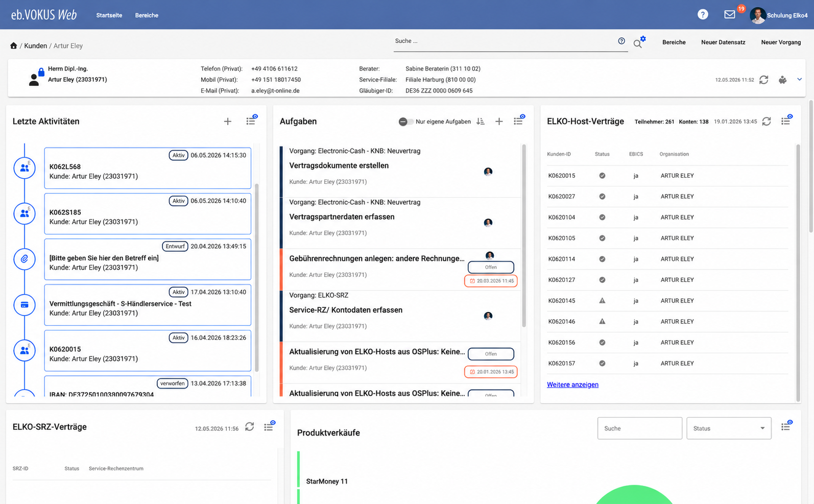Click Weitere anzeigen link

(572, 385)
